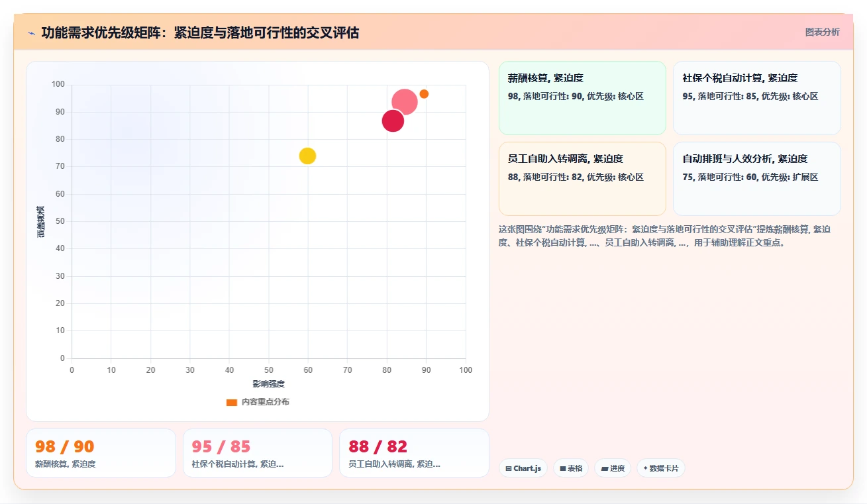Click the 社保个税自动计算 label under 95 / 85
This screenshot has height=504, width=867.
(x=238, y=464)
